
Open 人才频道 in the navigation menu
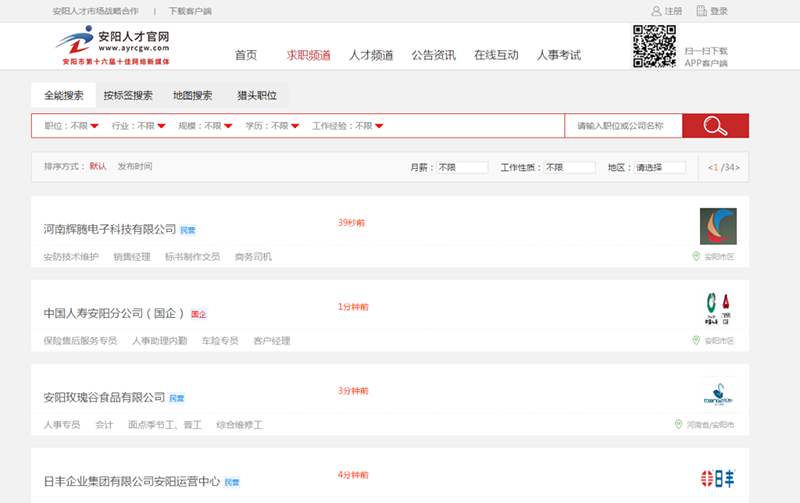pyautogui.click(x=370, y=55)
